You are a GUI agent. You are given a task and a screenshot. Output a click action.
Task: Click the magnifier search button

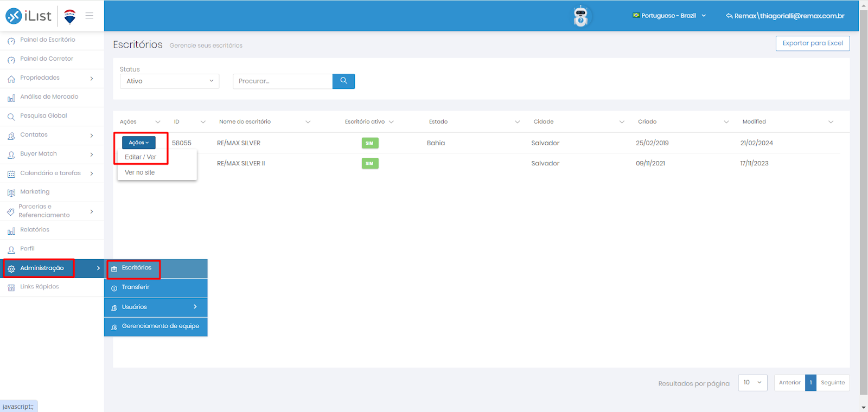[343, 81]
